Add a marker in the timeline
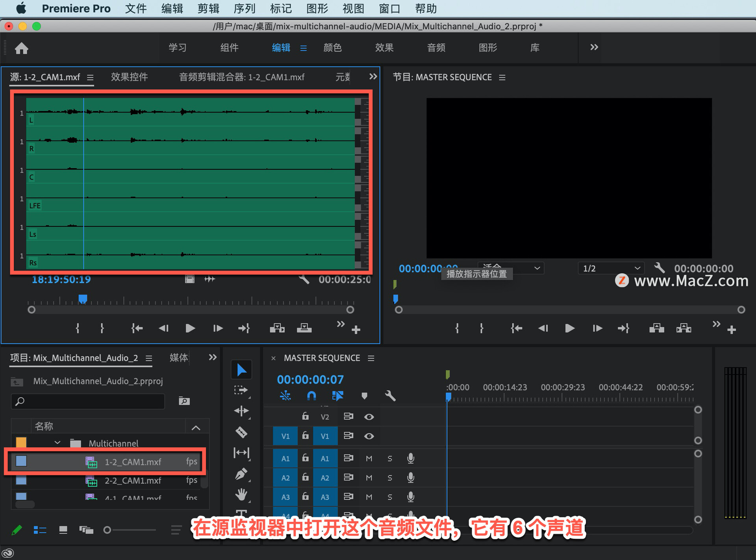Viewport: 756px width, 560px height. (364, 396)
